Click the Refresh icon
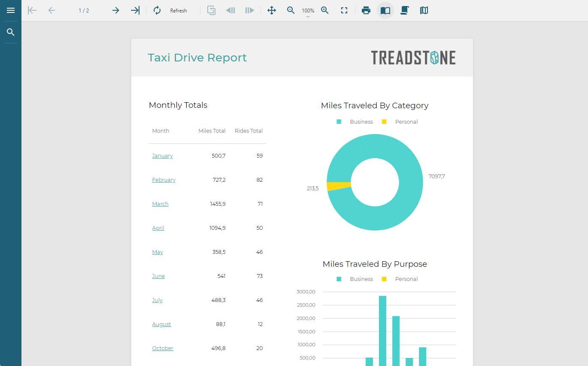Image resolution: width=588 pixels, height=366 pixels. 157,10
